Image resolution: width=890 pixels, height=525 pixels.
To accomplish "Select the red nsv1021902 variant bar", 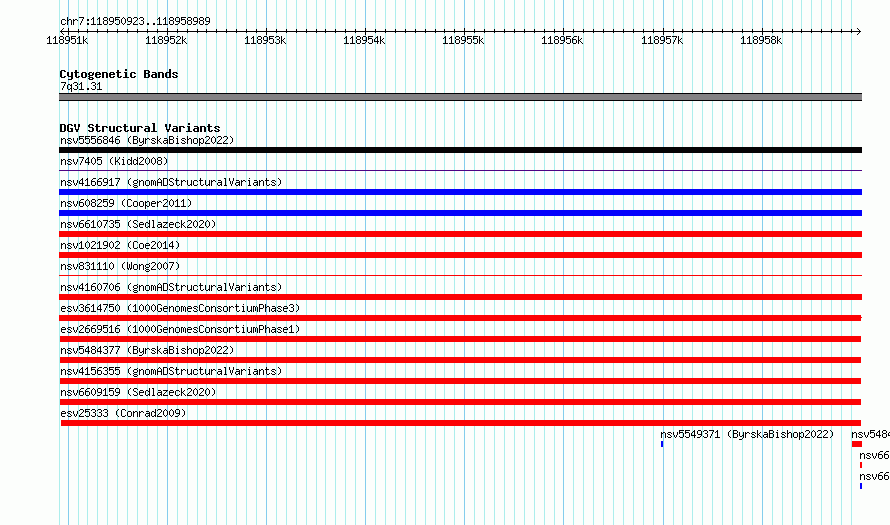I will 460,255.
